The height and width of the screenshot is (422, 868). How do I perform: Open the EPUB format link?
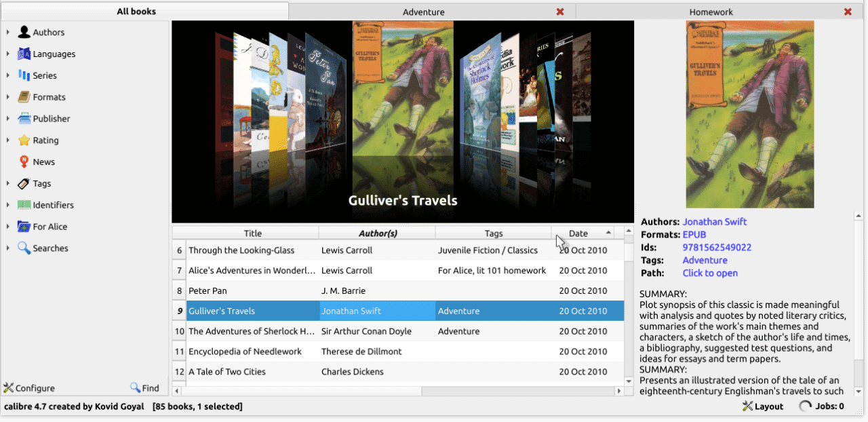[x=694, y=235]
